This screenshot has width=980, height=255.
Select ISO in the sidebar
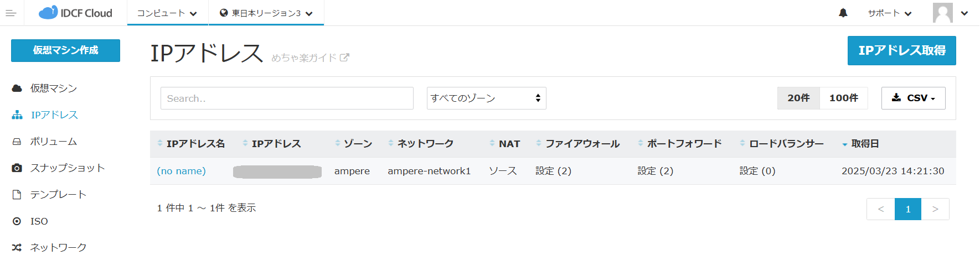[39, 221]
